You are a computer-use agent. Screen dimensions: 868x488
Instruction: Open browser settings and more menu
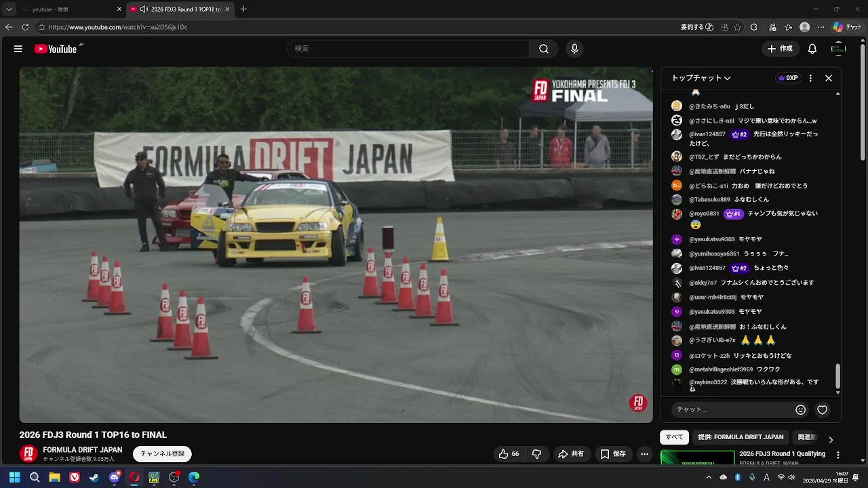[x=821, y=27]
